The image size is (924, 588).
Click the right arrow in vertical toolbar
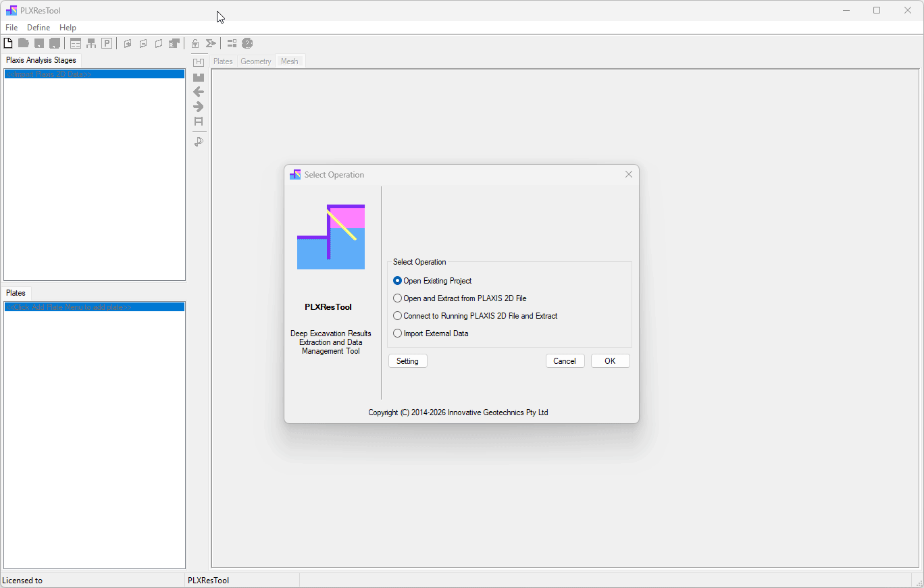click(x=199, y=107)
